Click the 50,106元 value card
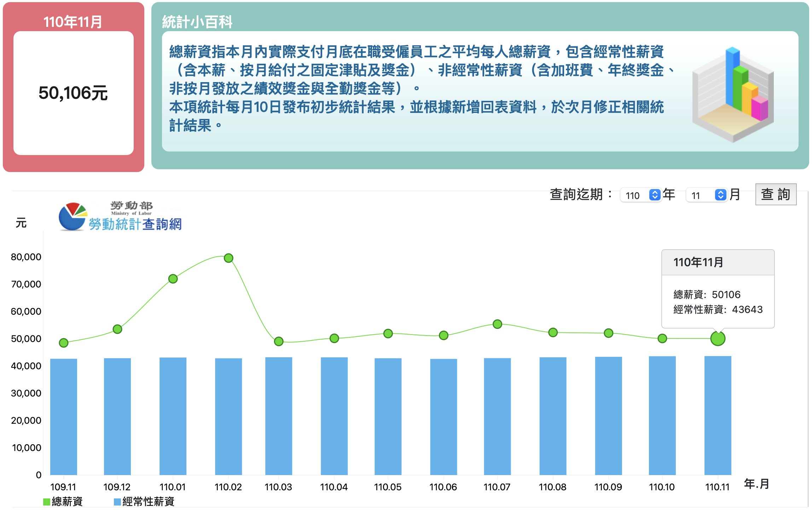The width and height of the screenshot is (812, 514). tap(73, 93)
